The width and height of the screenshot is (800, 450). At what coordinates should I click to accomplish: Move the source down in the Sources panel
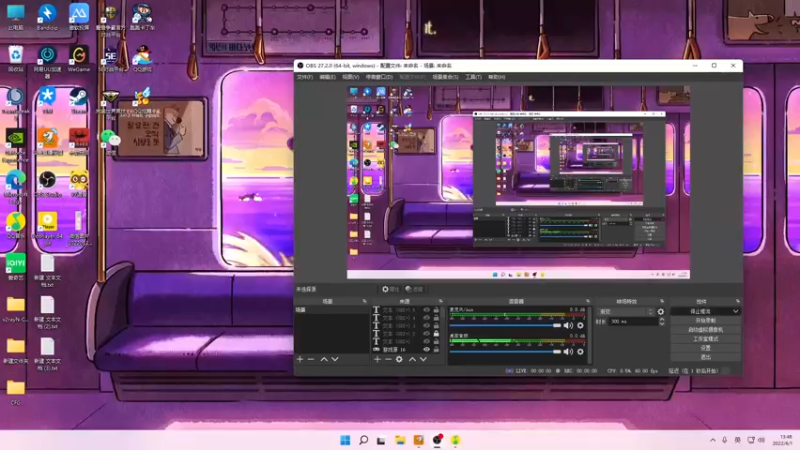coord(423,359)
